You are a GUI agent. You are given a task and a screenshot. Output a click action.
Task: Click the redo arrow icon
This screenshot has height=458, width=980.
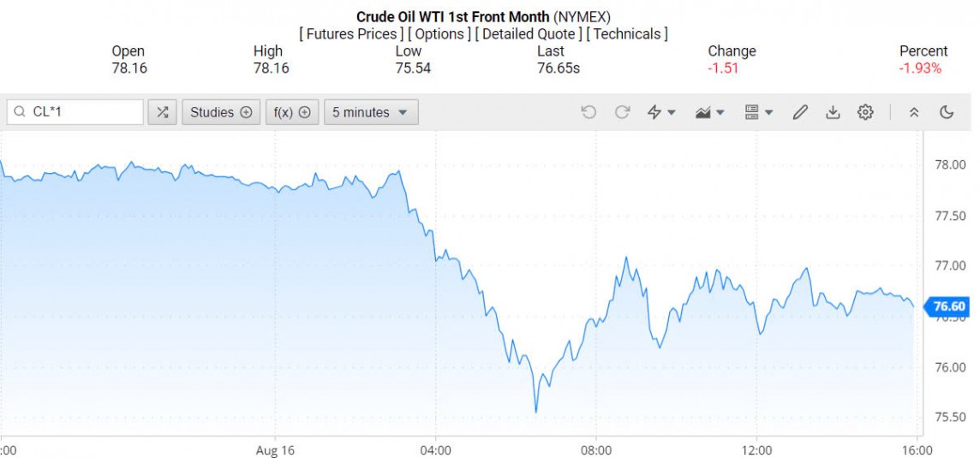(623, 112)
